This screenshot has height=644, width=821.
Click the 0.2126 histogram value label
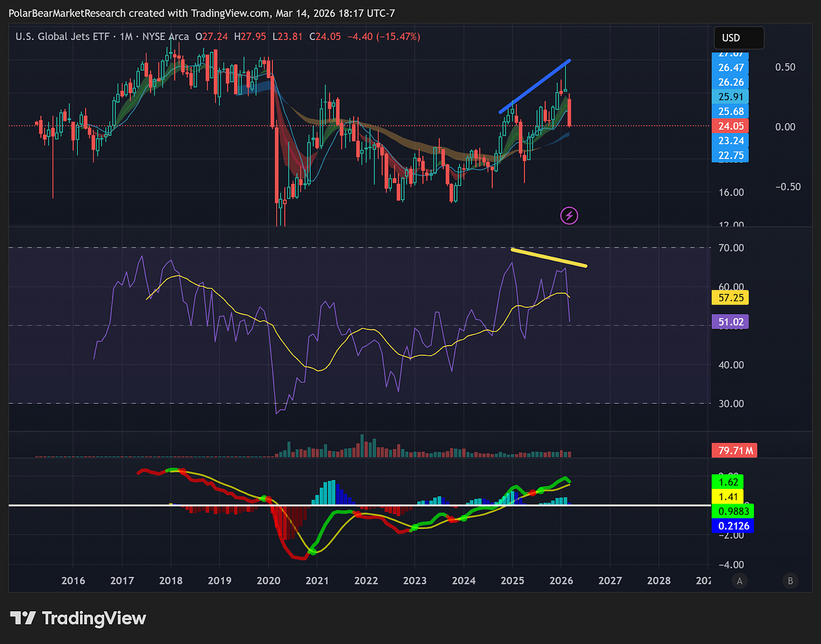[x=733, y=526]
